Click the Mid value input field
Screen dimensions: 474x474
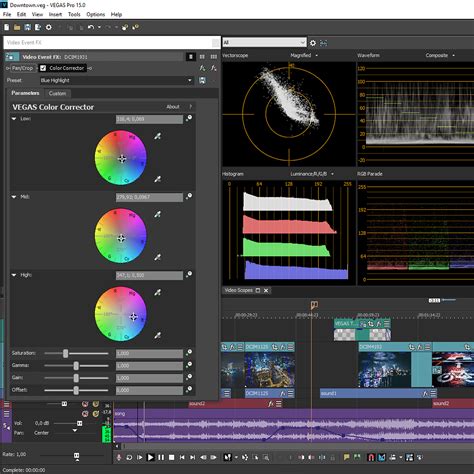(149, 197)
